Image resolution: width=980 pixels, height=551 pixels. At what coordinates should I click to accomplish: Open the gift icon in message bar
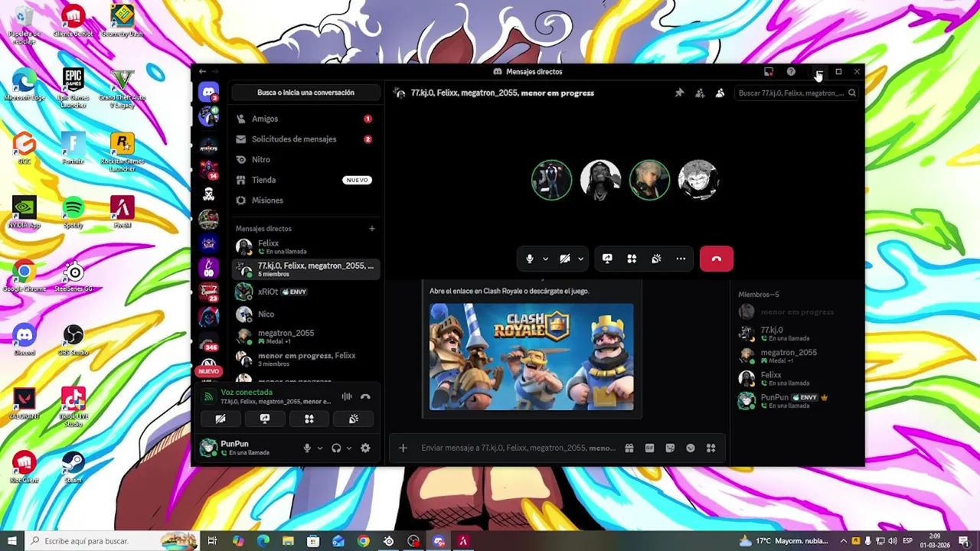(629, 448)
